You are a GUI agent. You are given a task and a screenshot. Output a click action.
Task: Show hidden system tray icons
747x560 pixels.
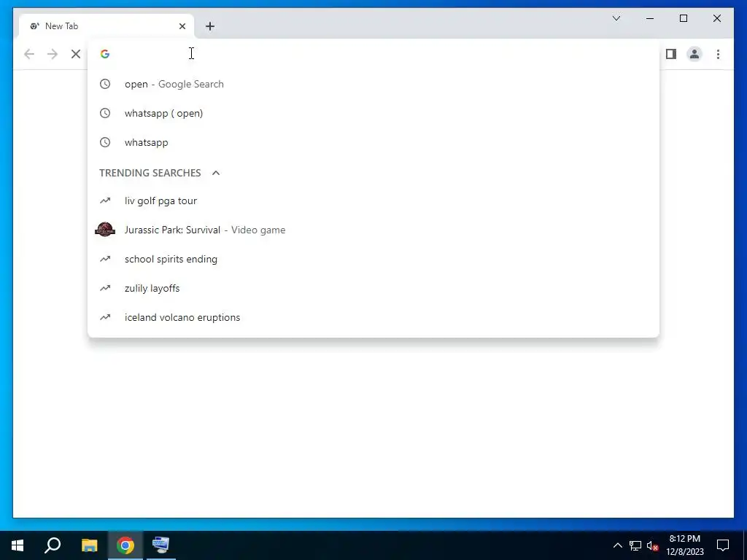[x=617, y=545]
